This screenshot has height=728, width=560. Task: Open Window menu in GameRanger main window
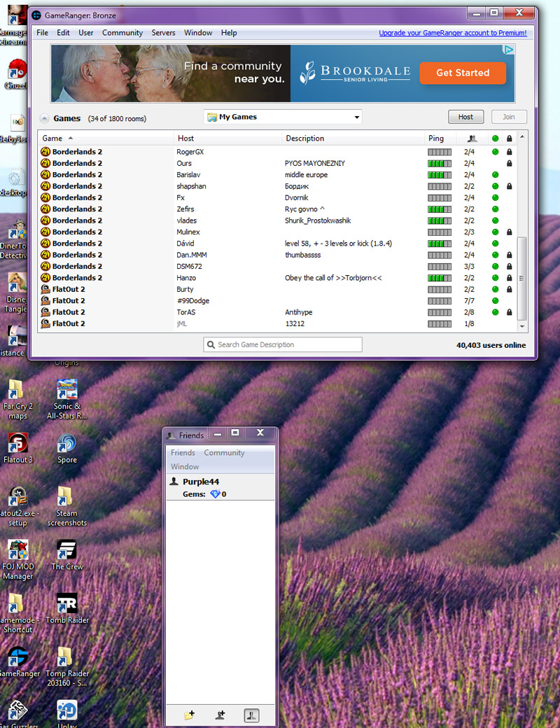point(198,32)
